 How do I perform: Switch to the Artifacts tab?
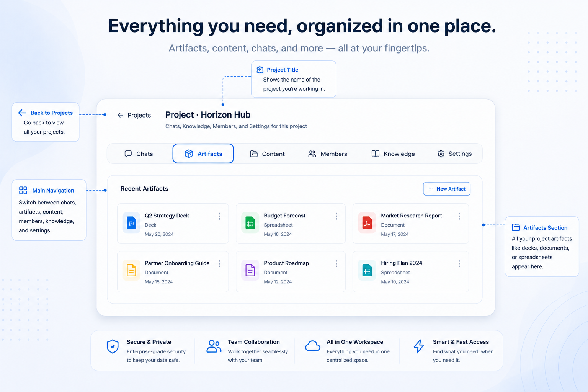click(x=203, y=154)
